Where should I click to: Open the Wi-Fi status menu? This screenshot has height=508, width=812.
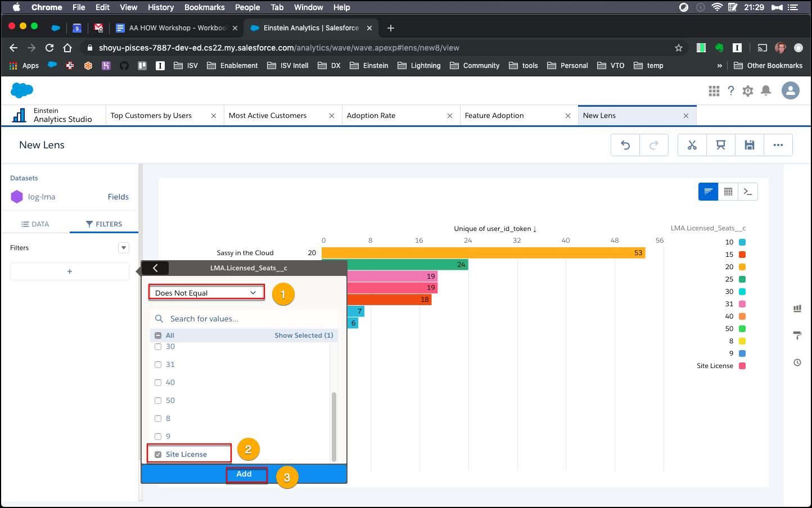[x=717, y=7]
